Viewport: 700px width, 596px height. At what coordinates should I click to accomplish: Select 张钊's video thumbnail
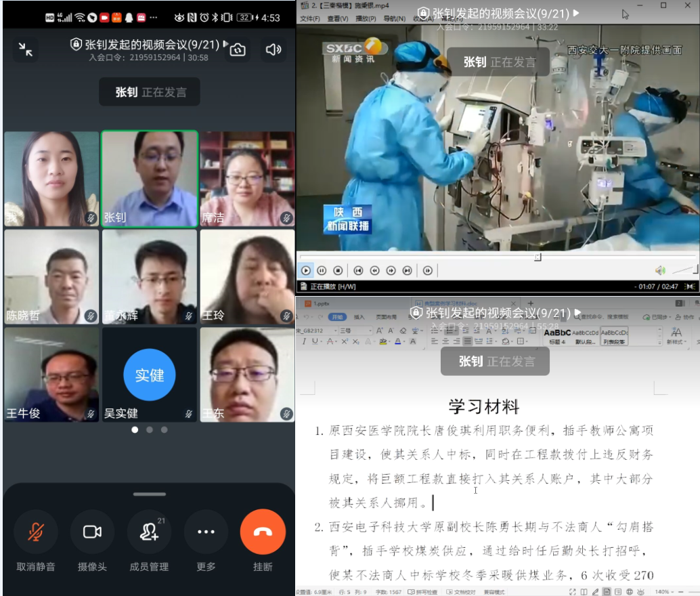(150, 178)
